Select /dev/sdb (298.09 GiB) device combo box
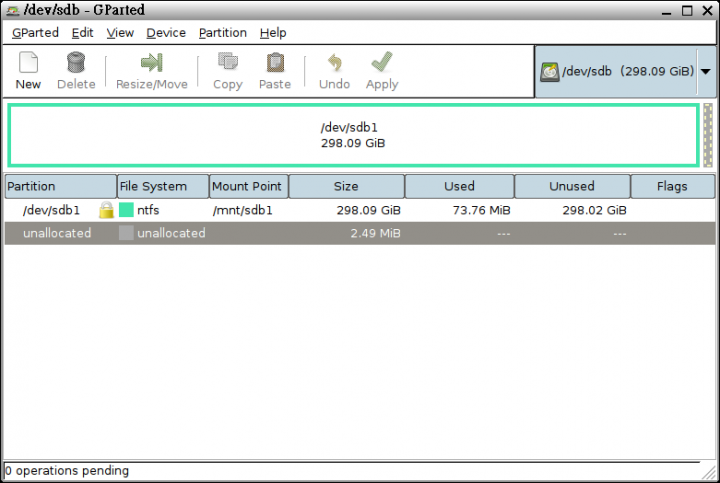720x483 pixels. pyautogui.click(x=625, y=72)
